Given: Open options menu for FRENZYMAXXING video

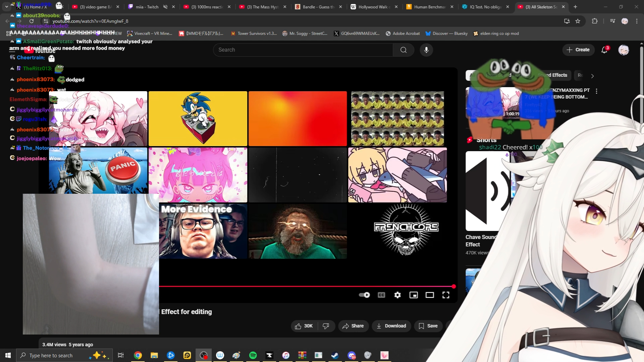Looking at the screenshot, I should [596, 91].
